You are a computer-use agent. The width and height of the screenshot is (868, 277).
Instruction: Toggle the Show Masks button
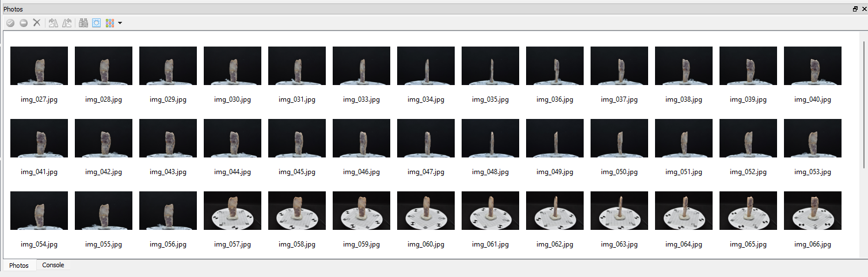96,23
